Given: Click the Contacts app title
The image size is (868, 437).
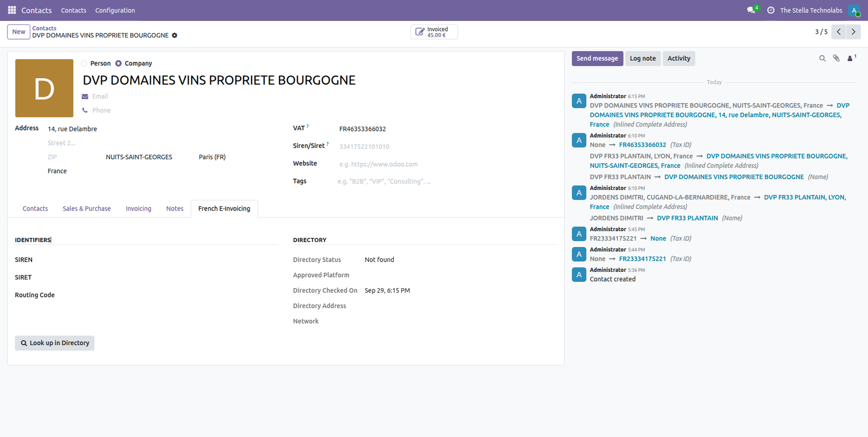Looking at the screenshot, I should click(x=36, y=10).
